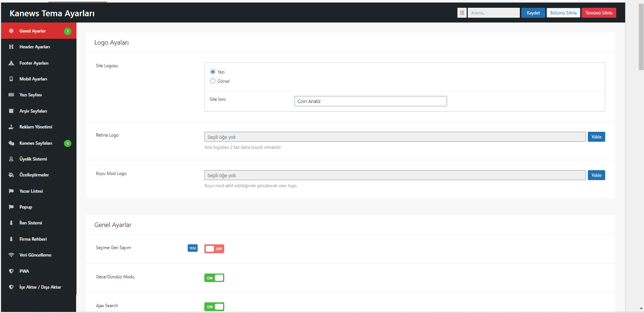Screen dimensions: 644x313
Task: Click the Site Logosu label
Action: (x=107, y=66)
